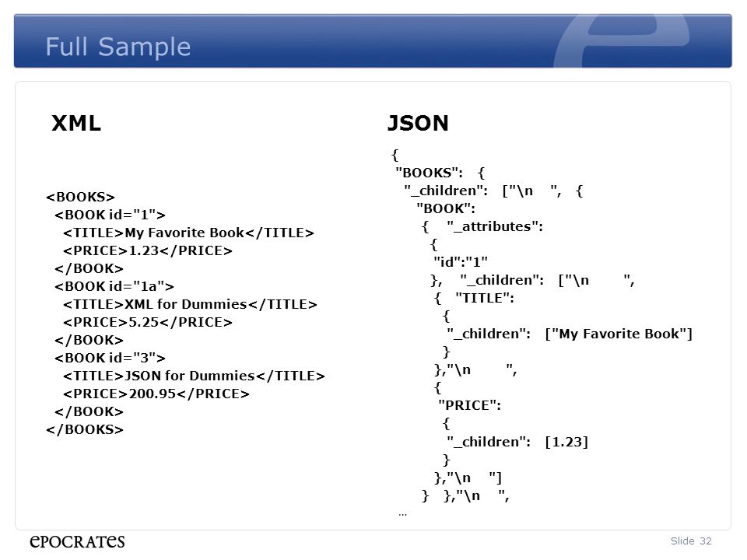The width and height of the screenshot is (747, 560).
Task: Click the Epocrates logo in footer
Action: (77, 541)
